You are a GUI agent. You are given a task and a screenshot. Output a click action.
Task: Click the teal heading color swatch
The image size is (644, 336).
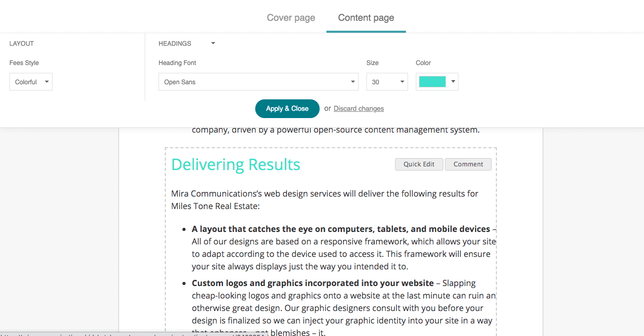pos(432,82)
